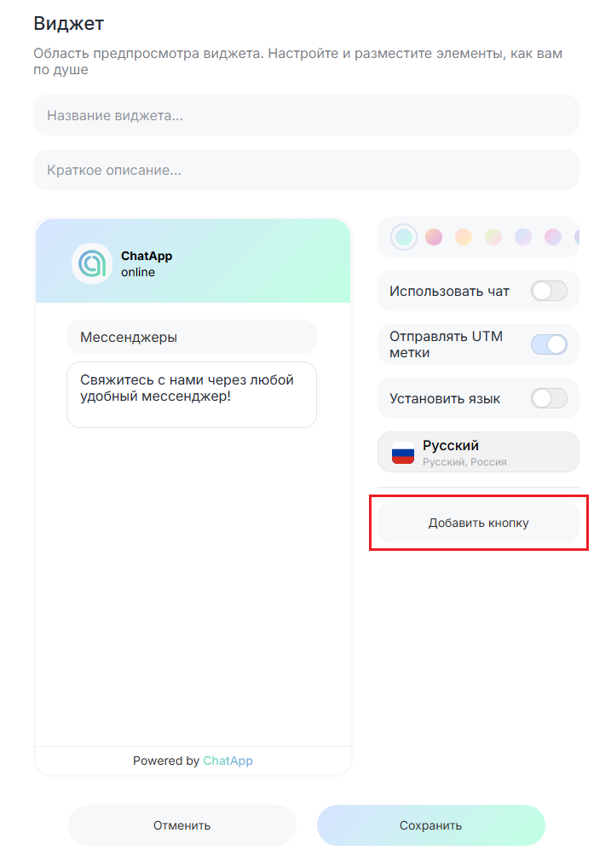Click 'Добавить кнопку' button
The image size is (611, 868).
click(478, 523)
